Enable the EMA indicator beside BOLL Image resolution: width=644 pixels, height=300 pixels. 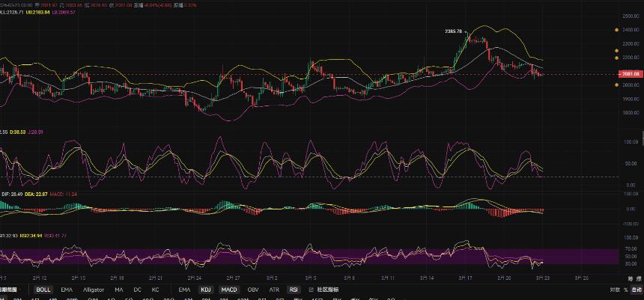click(67, 290)
